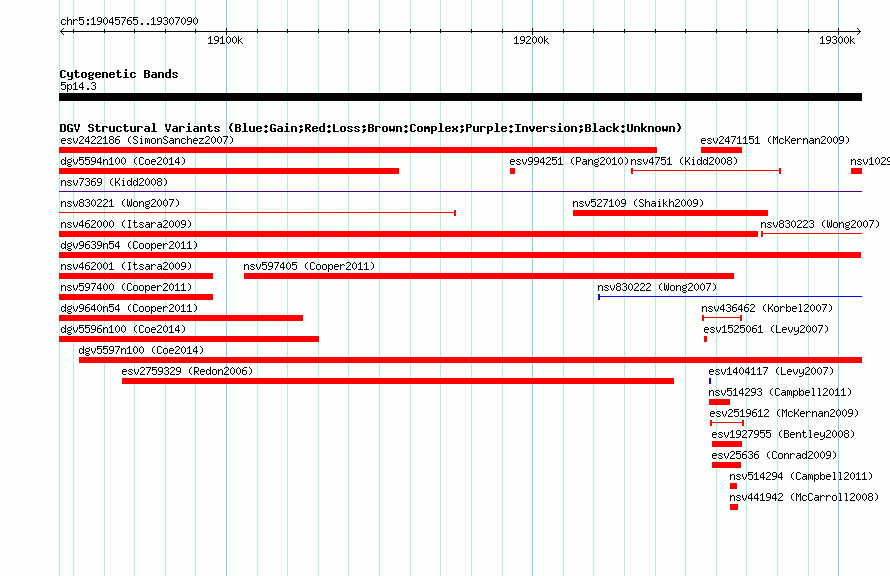Open nsv514294 (Campbell2011) label
Image resolution: width=890 pixels, height=576 pixels.
(x=801, y=476)
